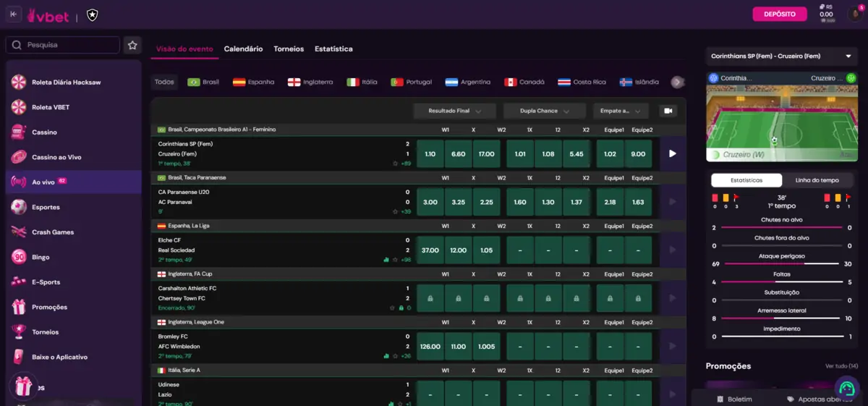
Task: Open Baixe o Aplicativo link
Action: click(72, 357)
